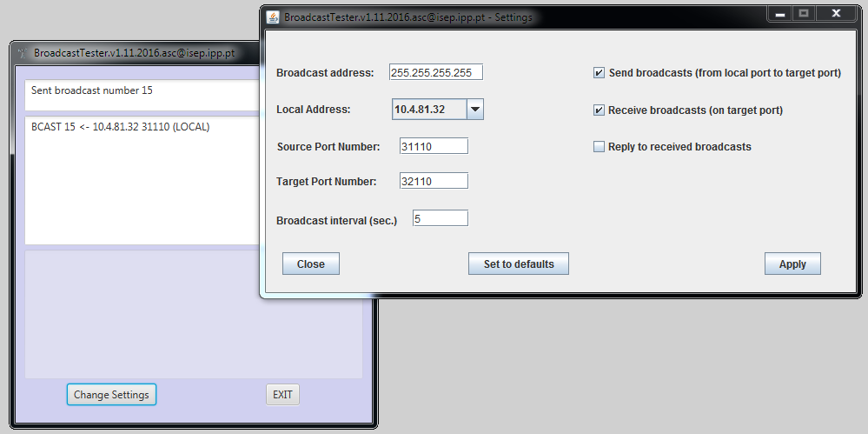Minimize the Settings window
This screenshot has height=434, width=868.
779,14
